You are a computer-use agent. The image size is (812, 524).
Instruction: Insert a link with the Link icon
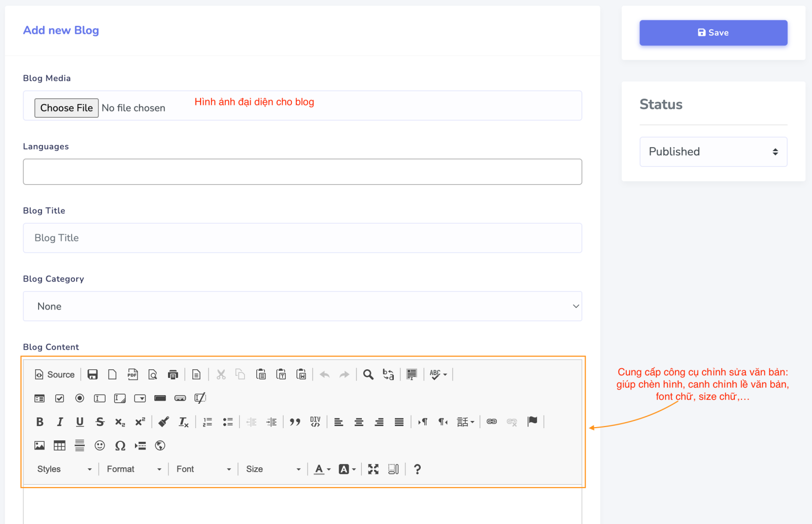492,422
